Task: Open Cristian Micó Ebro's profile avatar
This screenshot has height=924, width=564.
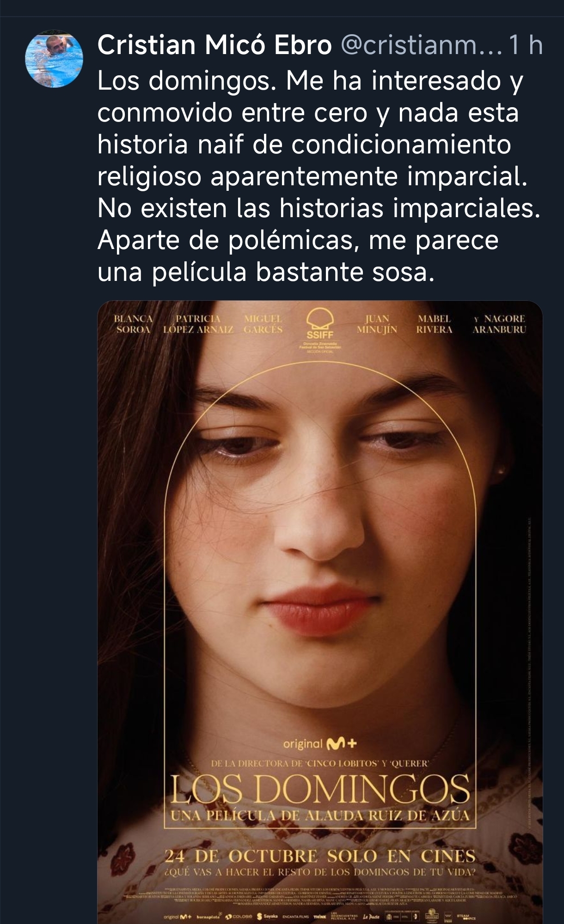Action: point(54,59)
